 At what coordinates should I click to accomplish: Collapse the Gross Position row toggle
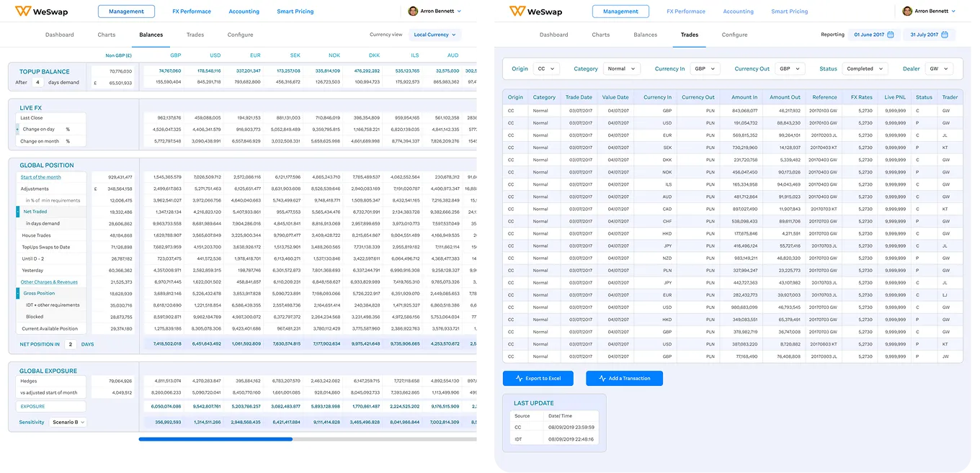[x=18, y=294]
